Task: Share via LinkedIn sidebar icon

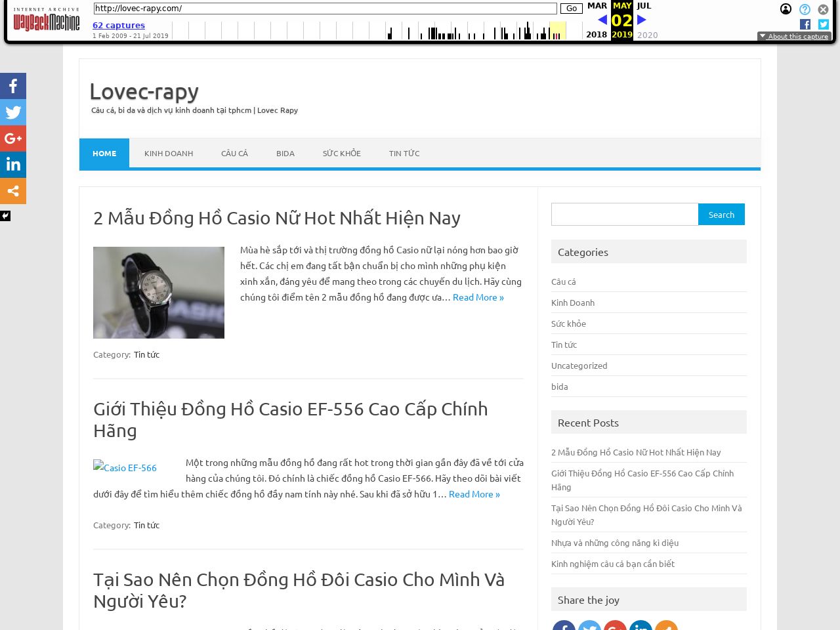Action: point(13,165)
